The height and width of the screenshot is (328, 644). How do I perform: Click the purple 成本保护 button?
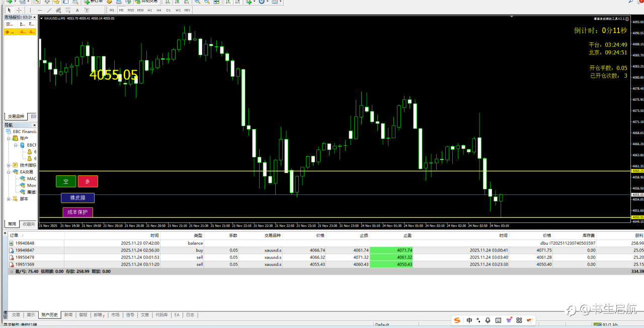[x=77, y=212]
